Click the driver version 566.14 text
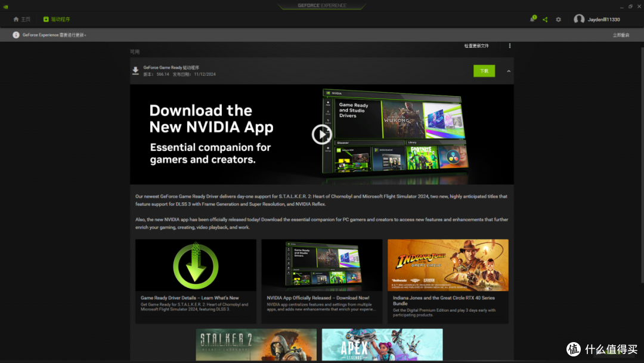This screenshot has width=644, height=363. pos(156,75)
